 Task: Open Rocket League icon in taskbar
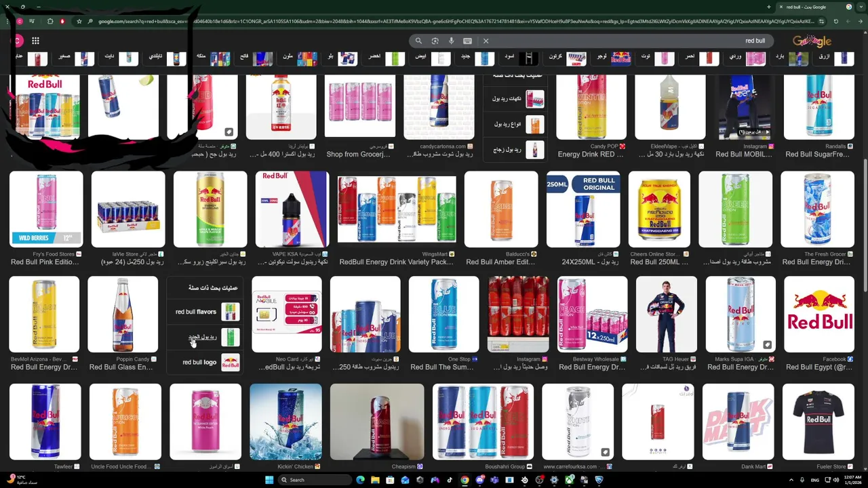[599, 480]
